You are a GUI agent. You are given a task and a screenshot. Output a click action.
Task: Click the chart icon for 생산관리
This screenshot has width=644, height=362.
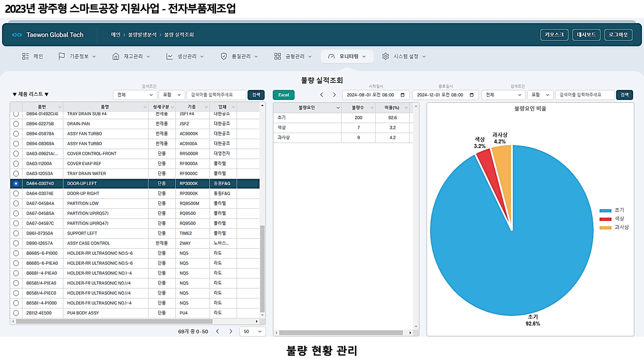pos(169,56)
